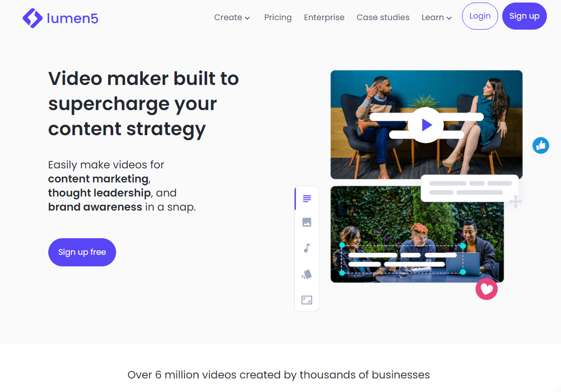The image size is (561, 392).
Task: Select the music note icon
Action: pos(307,248)
